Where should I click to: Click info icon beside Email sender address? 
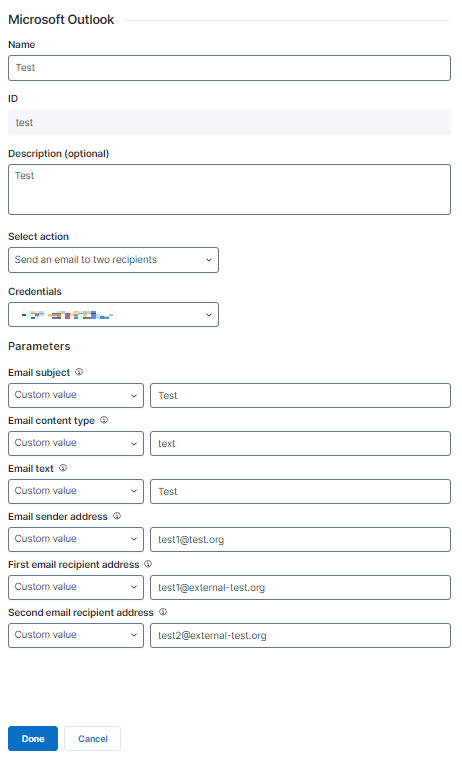pyautogui.click(x=117, y=516)
